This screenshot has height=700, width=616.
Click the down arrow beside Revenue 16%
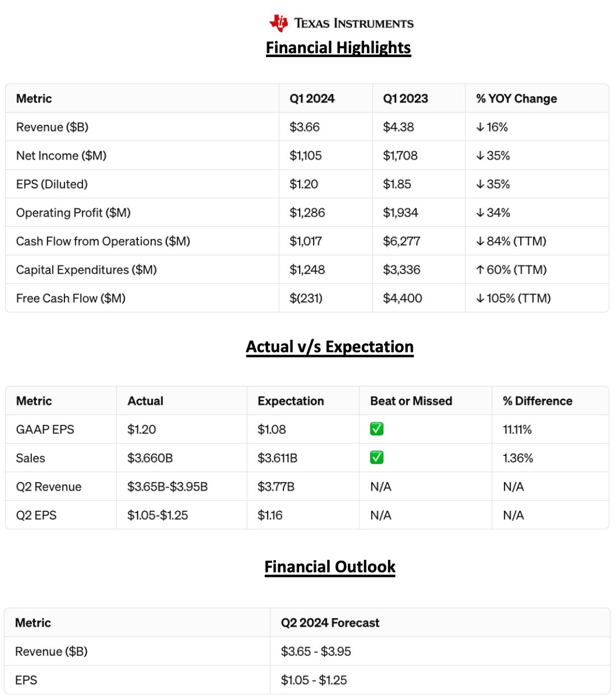(x=480, y=128)
